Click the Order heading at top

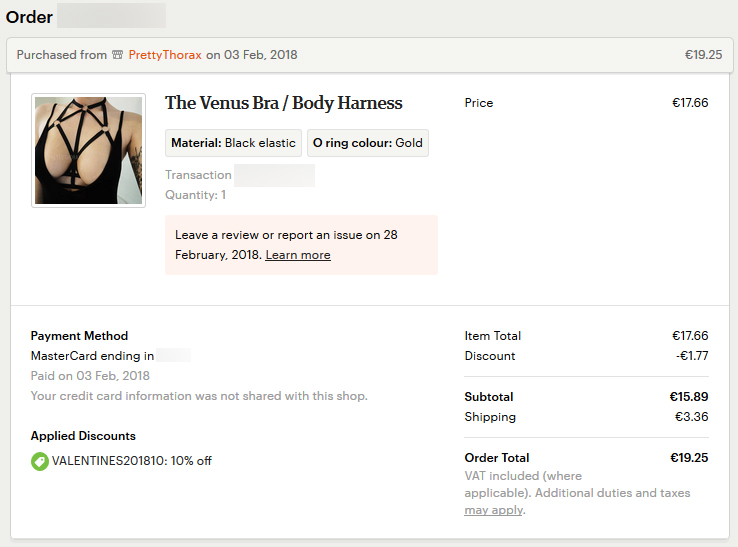(29, 17)
